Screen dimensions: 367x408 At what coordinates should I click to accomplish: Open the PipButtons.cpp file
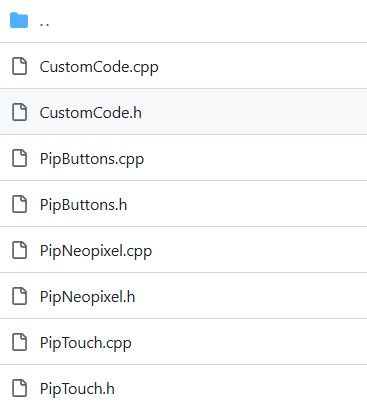click(x=92, y=159)
